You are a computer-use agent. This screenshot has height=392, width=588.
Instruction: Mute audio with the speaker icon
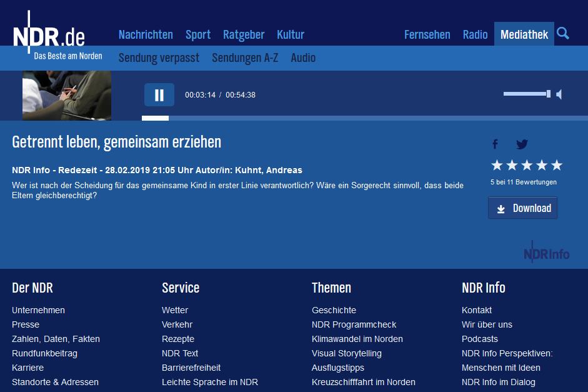tap(559, 94)
